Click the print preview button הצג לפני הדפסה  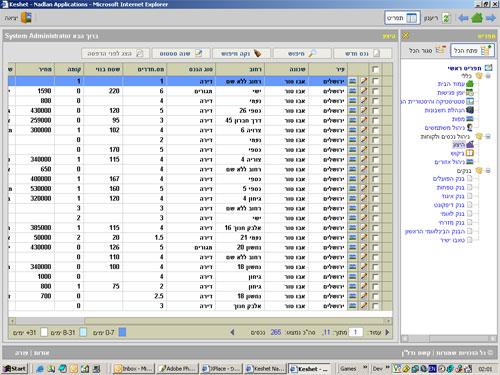115,53
